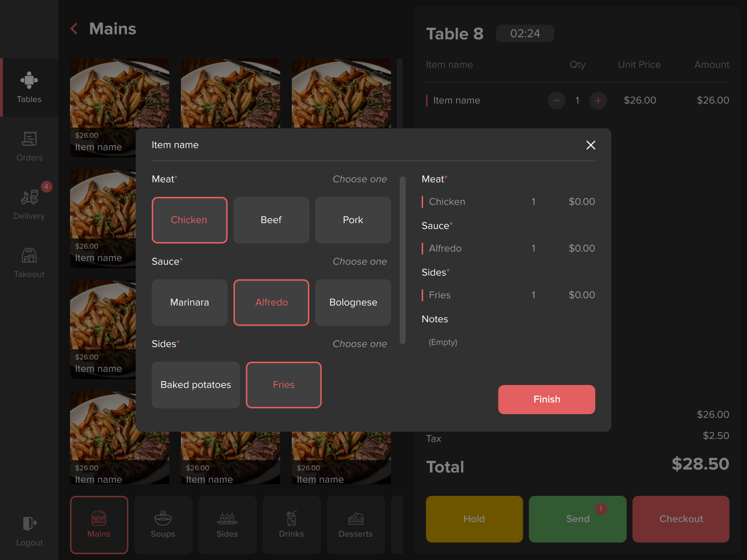Click the 02:24 timer badge
Image resolution: width=747 pixels, height=560 pixels.
pos(525,34)
